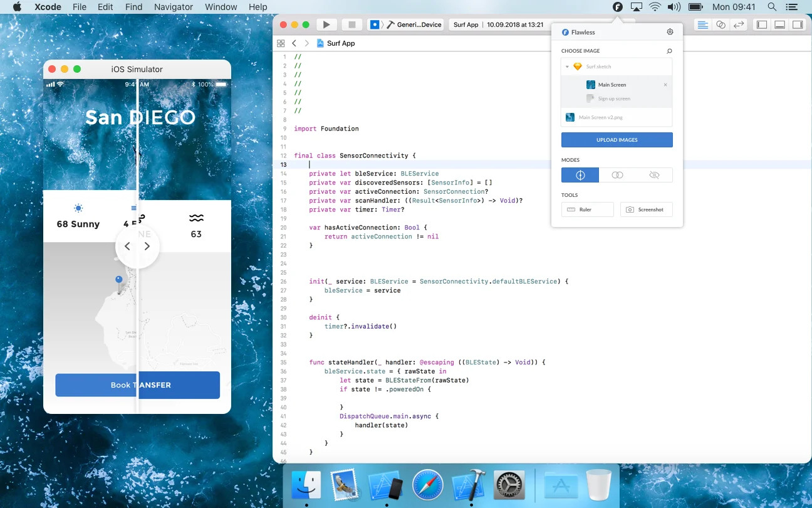Image resolution: width=812 pixels, height=508 pixels.
Task: Open Mail from the Dock
Action: (x=345, y=485)
